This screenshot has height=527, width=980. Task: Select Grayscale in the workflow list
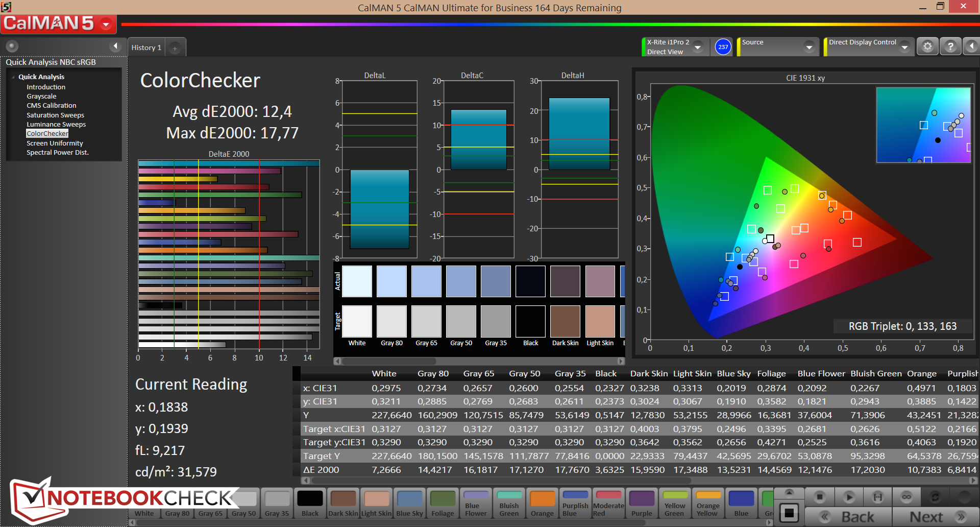pos(41,97)
